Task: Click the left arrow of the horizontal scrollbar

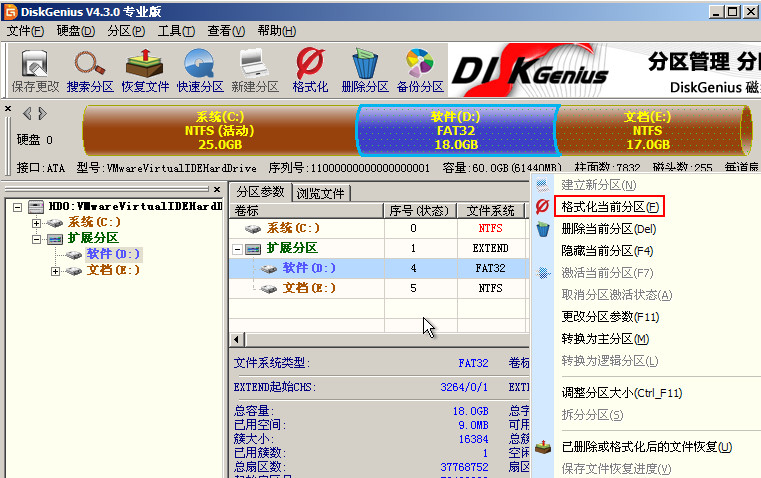Action: [x=236, y=339]
